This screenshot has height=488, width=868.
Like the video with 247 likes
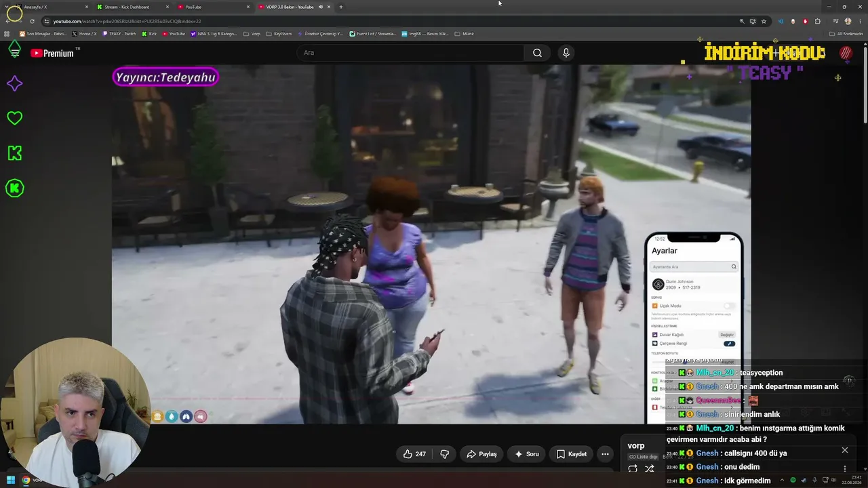(414, 454)
